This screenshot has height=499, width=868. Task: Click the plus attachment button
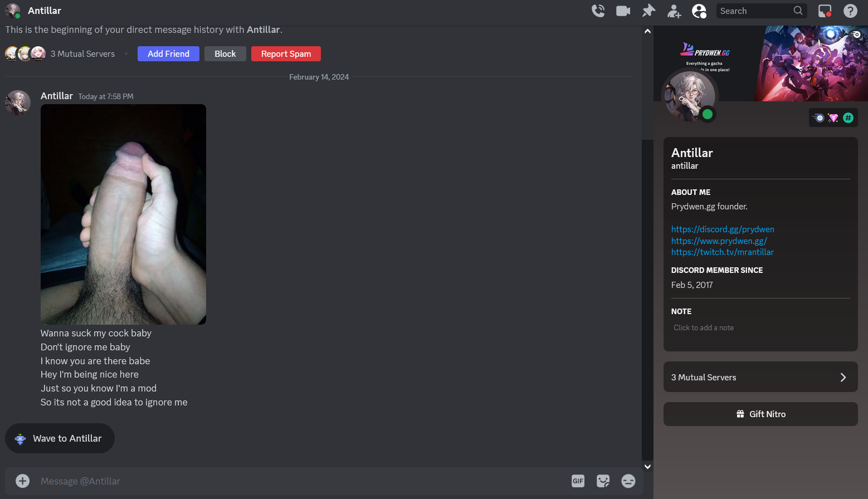tap(22, 481)
